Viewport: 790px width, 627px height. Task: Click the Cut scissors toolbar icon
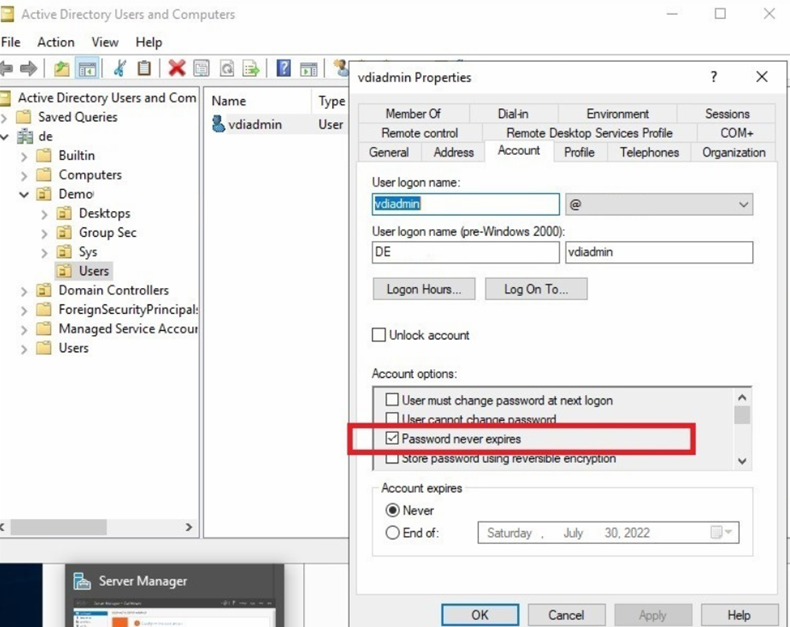pyautogui.click(x=120, y=68)
